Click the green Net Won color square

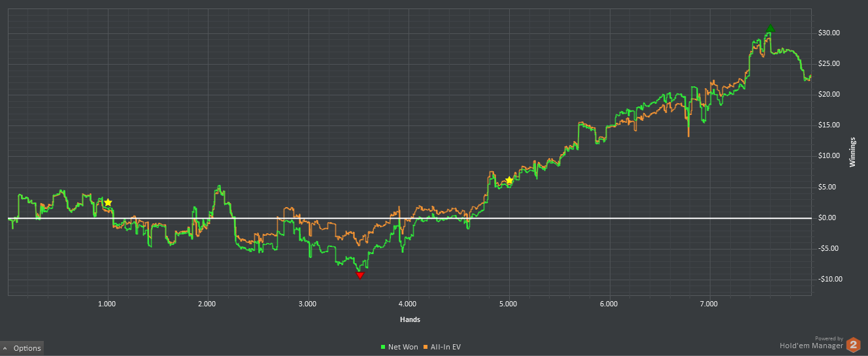pos(384,347)
